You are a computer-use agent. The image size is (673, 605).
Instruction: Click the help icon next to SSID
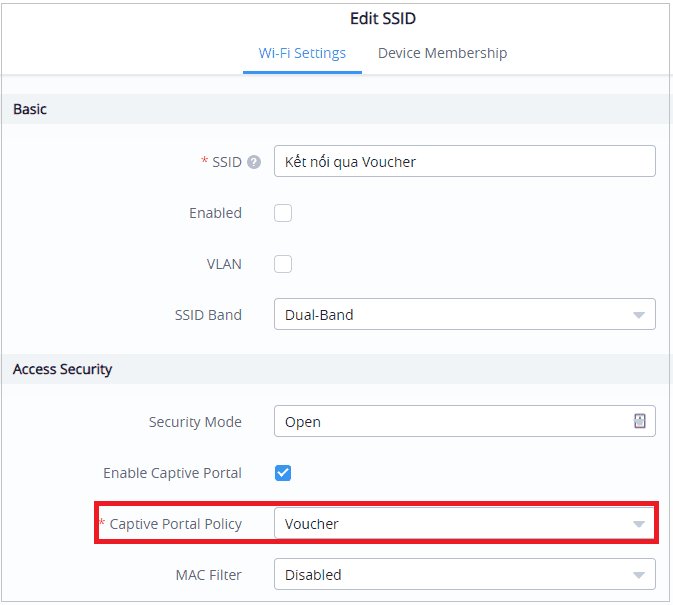coord(254,162)
